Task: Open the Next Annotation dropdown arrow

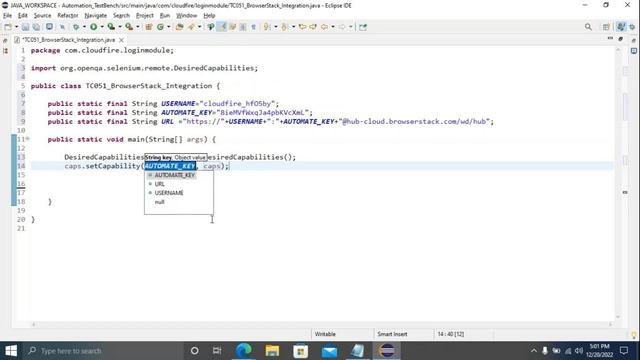Action: click(x=276, y=27)
